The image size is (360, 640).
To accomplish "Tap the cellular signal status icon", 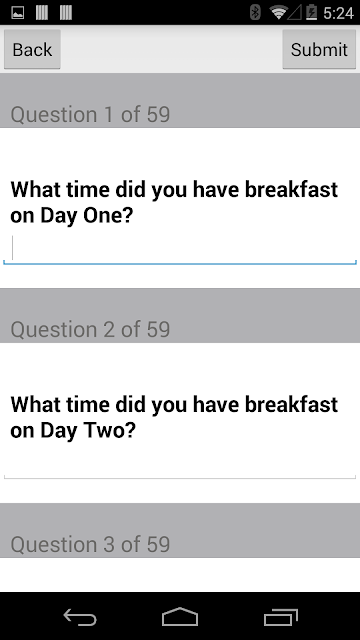I will (294, 13).
